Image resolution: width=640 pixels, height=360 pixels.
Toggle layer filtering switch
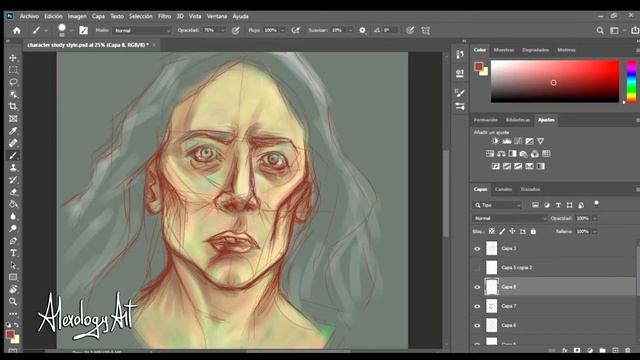click(x=596, y=203)
